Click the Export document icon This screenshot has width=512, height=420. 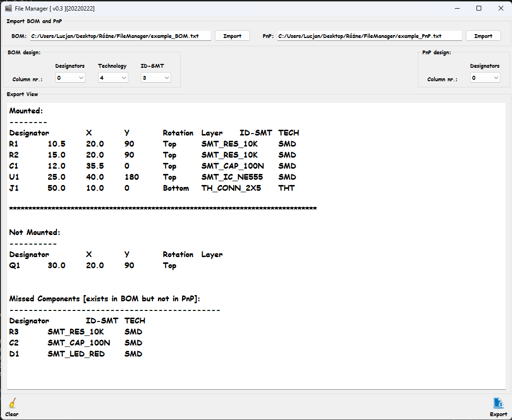pyautogui.click(x=498, y=403)
